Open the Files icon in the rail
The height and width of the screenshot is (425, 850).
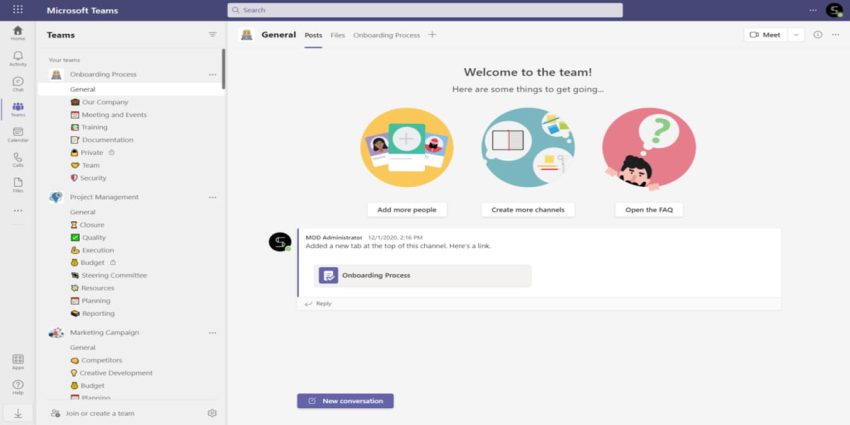pyautogui.click(x=18, y=185)
